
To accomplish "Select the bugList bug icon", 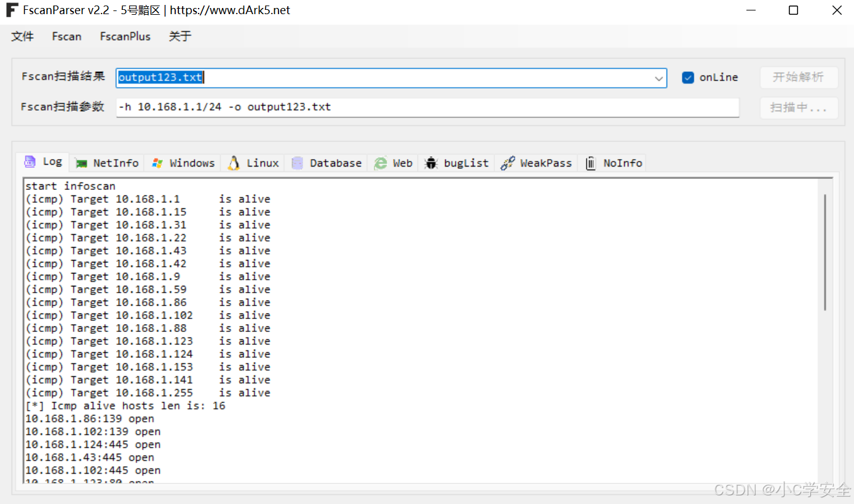I will (430, 162).
